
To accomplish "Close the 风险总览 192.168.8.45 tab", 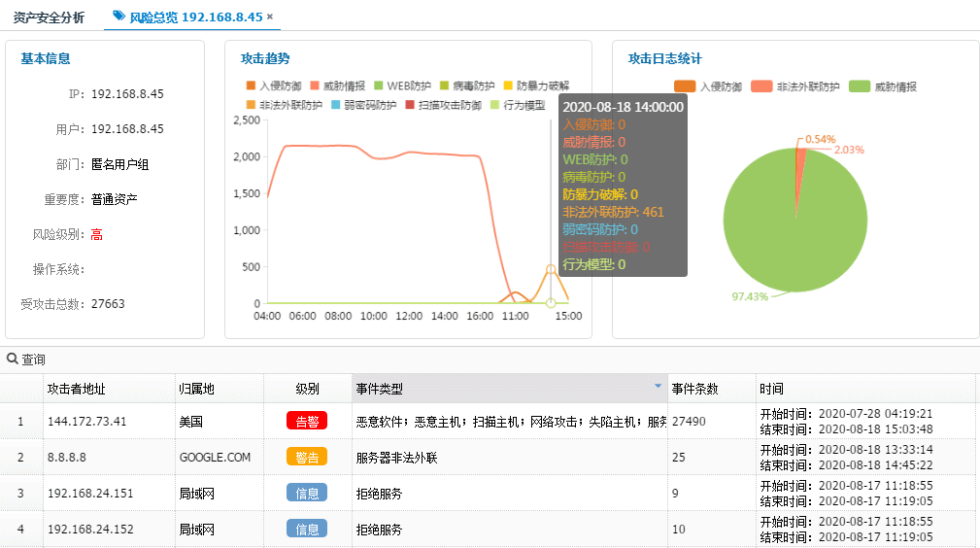I will pyautogui.click(x=270, y=17).
